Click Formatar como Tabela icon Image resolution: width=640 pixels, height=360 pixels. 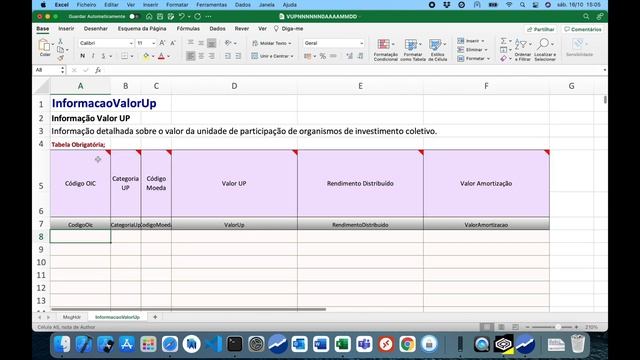click(411, 44)
